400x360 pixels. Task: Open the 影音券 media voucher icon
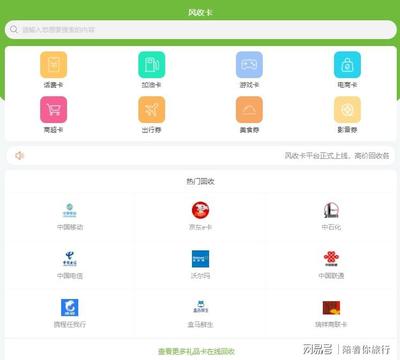pyautogui.click(x=347, y=110)
